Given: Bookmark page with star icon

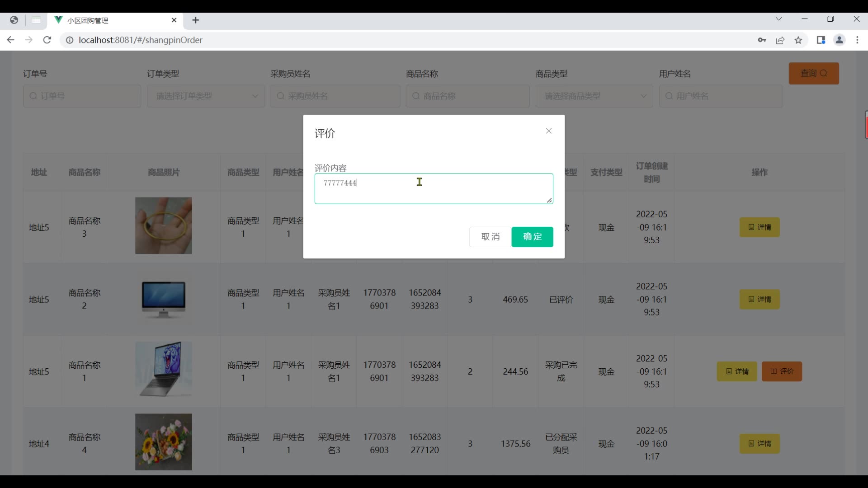Looking at the screenshot, I should [x=798, y=40].
